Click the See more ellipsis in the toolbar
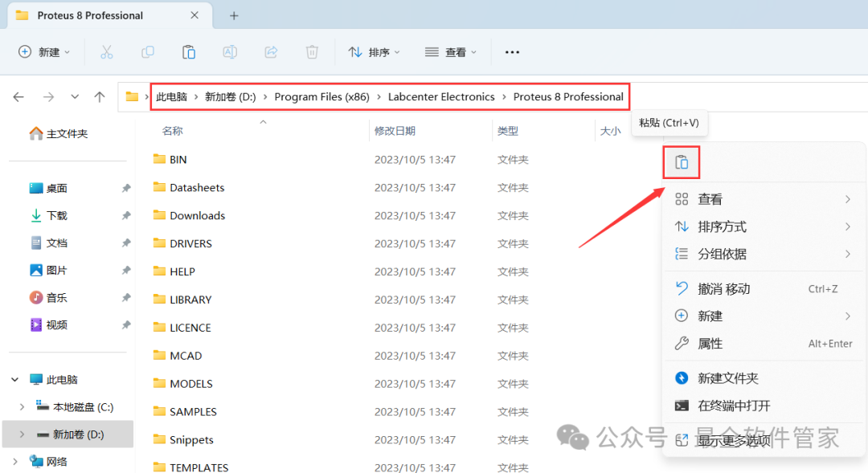This screenshot has height=473, width=868. click(x=512, y=51)
